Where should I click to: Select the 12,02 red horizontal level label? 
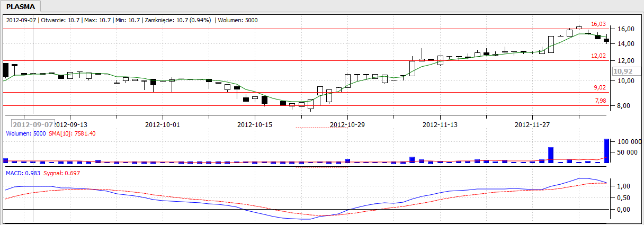[x=598, y=56]
